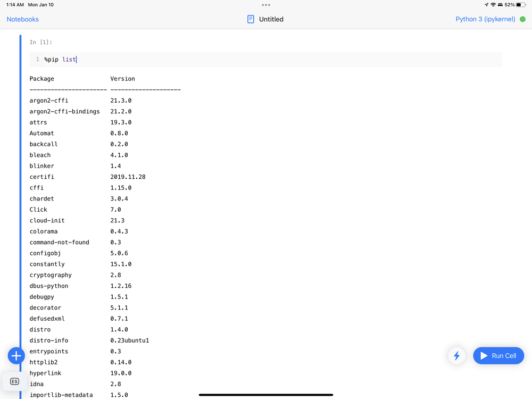Tap the Wi-Fi icon in status bar
Screen dimensions: 532x399
493,5
